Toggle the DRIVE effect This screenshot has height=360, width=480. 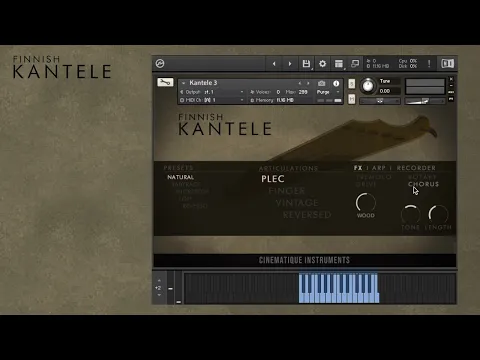coord(366,184)
